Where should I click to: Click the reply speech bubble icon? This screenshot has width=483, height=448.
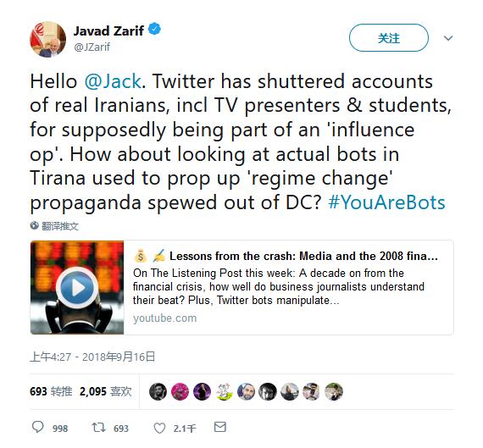coord(38,427)
